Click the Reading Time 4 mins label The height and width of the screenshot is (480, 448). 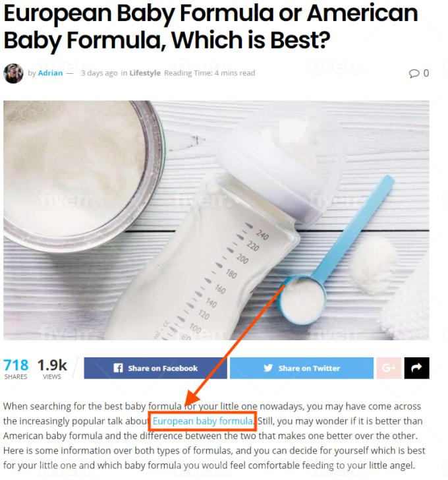coord(210,73)
